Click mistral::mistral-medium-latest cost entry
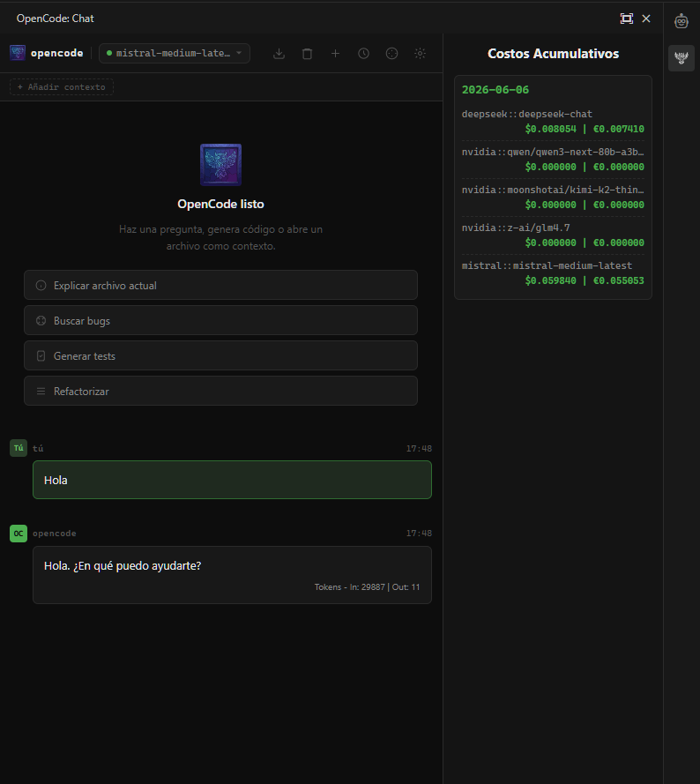The width and height of the screenshot is (700, 784). (553, 273)
